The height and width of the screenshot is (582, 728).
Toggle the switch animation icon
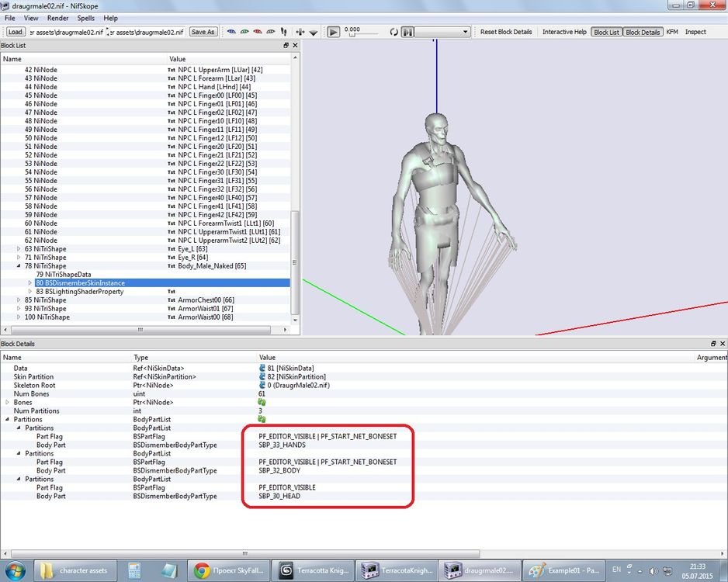(x=407, y=32)
